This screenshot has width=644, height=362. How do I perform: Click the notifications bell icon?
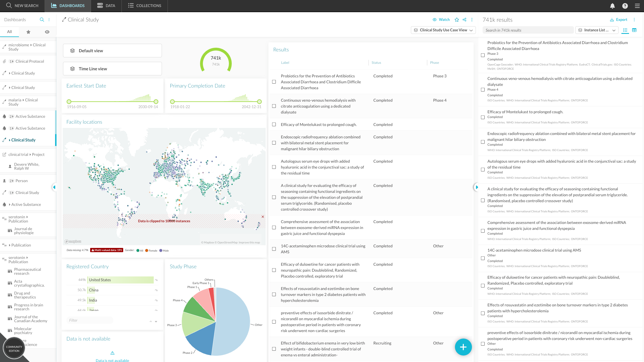pos(612,6)
